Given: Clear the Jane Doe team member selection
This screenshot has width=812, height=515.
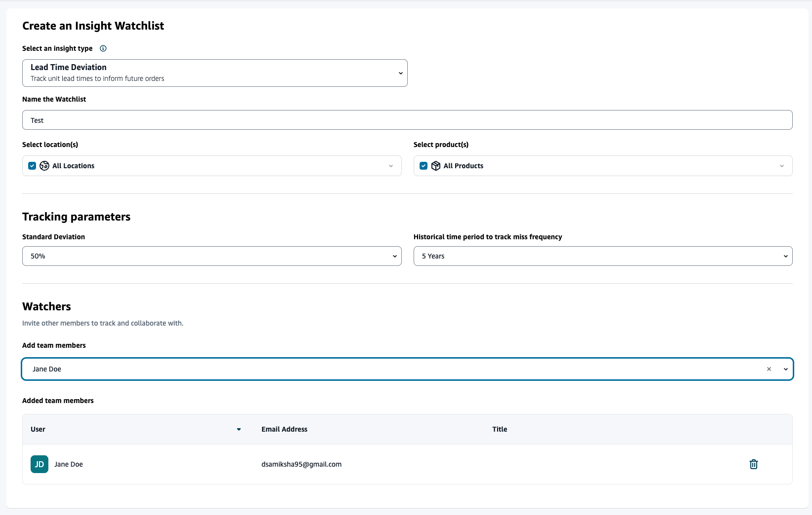Looking at the screenshot, I should pyautogui.click(x=769, y=369).
